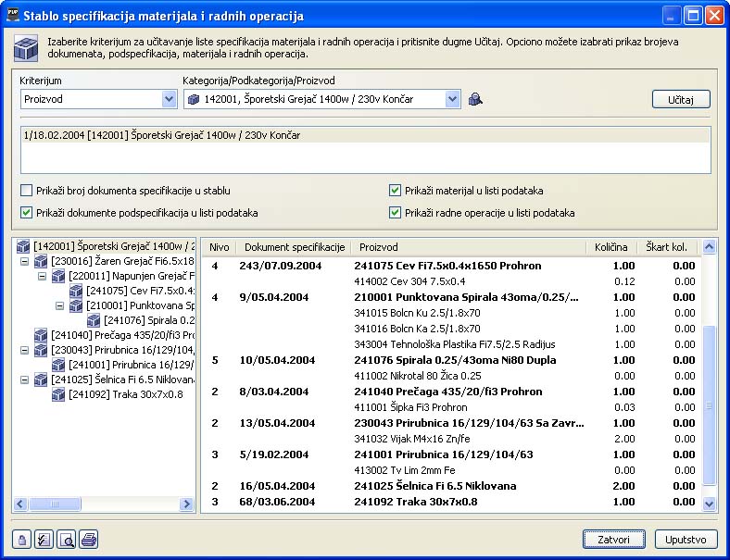Click the box icon of [241092] Traka 30x7x0.8
Screen dimensions: 730x560
[58, 395]
